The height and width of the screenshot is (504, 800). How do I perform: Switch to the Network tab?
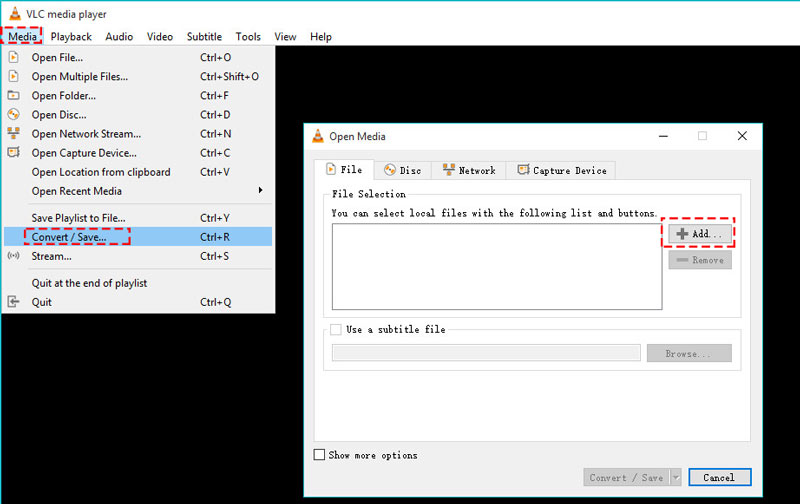tap(468, 171)
